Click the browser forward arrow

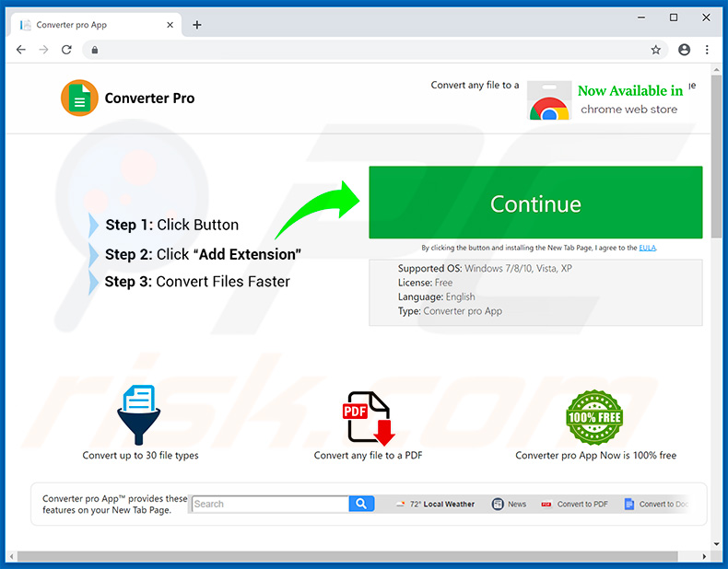pos(43,50)
